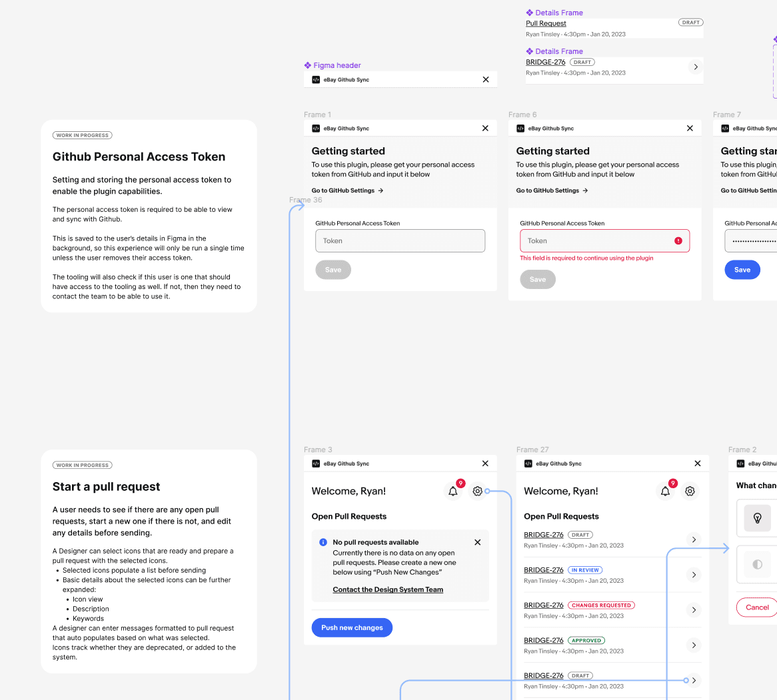Click the Push new changes button
777x700 pixels.
click(352, 627)
